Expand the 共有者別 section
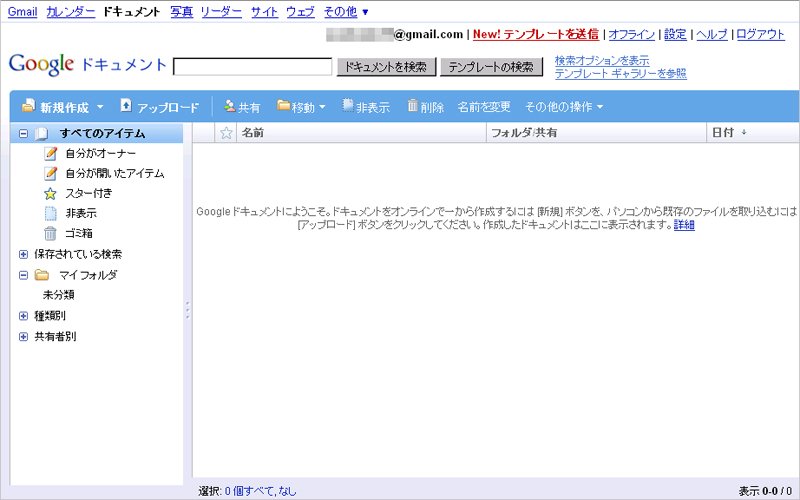Image resolution: width=800 pixels, height=500 pixels. [23, 337]
